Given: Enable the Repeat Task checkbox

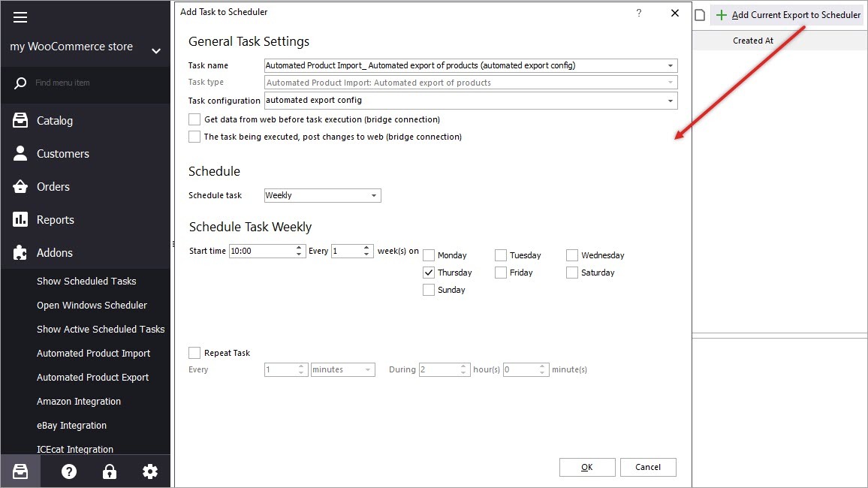Looking at the screenshot, I should [195, 353].
